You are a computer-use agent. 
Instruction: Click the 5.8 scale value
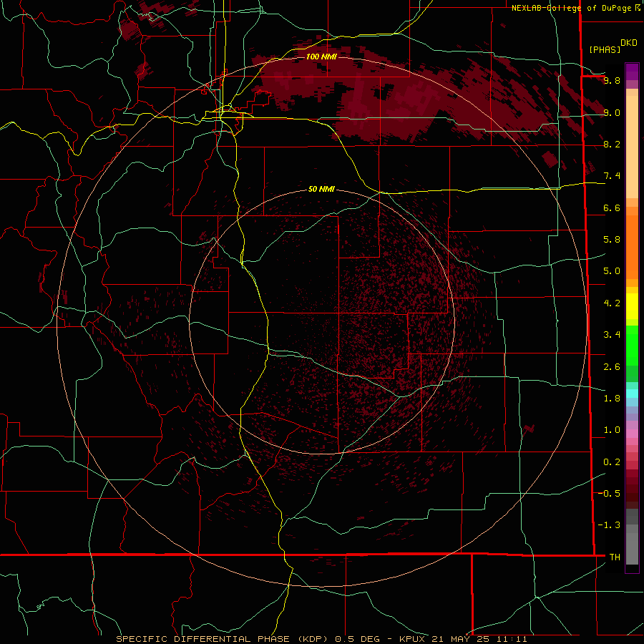point(612,240)
